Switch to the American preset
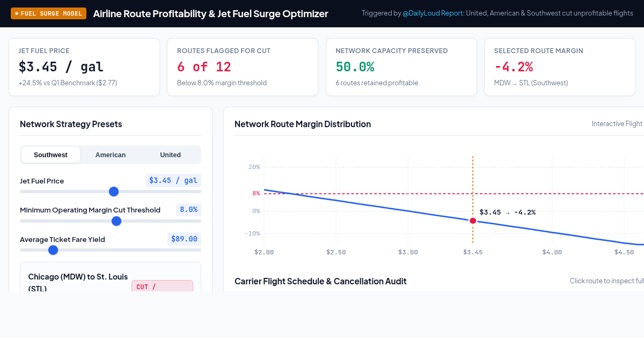Screen dimensions: 644x338 111,155
